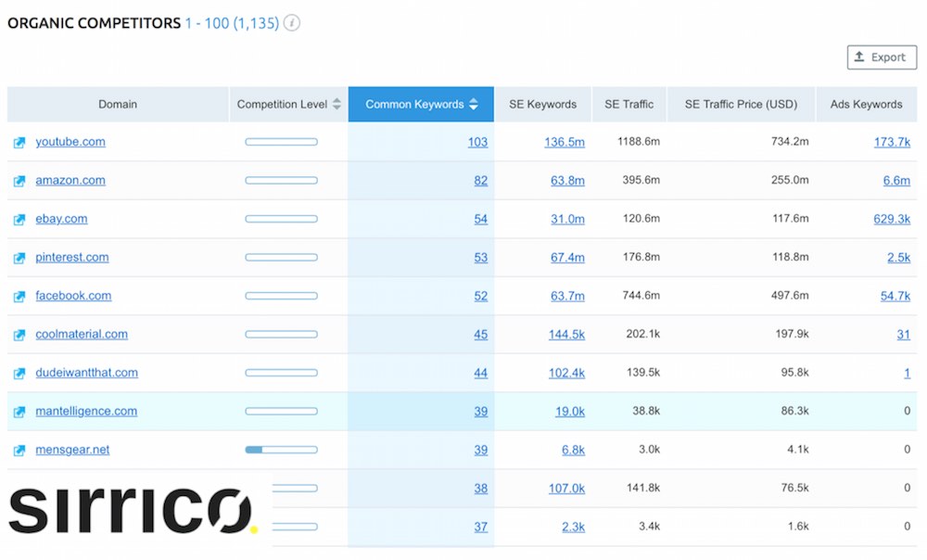Open 45 common keywords for coolmaterial.com
This screenshot has width=927, height=560.
(480, 334)
